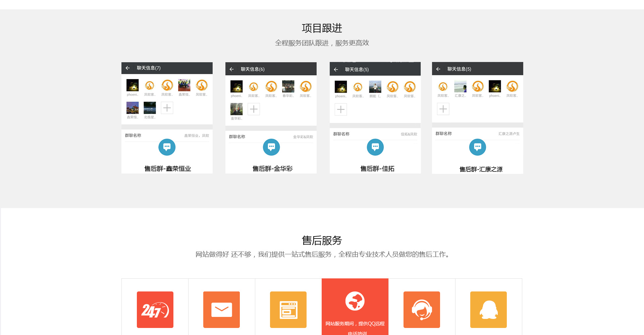Select the orange email envelope icon

coord(221,310)
